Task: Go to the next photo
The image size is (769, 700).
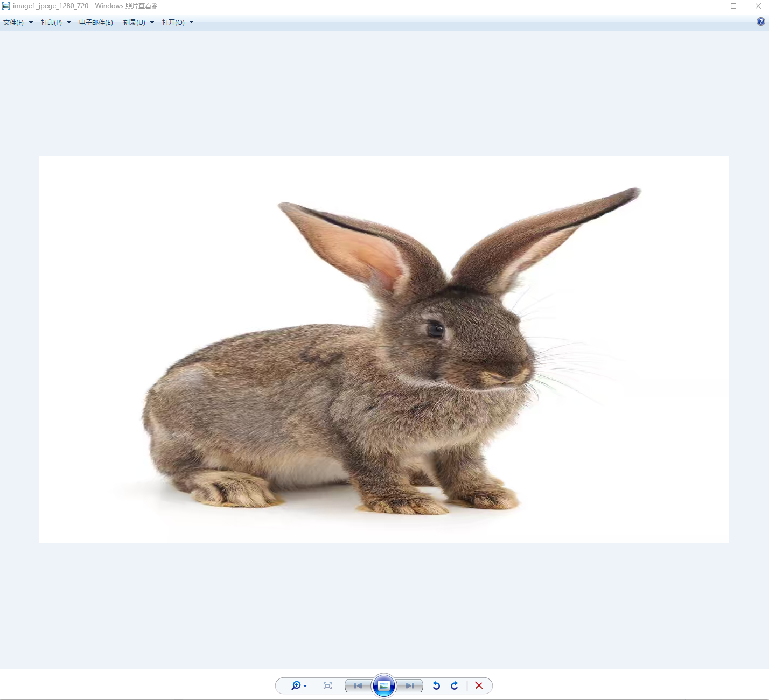Action: (x=409, y=685)
